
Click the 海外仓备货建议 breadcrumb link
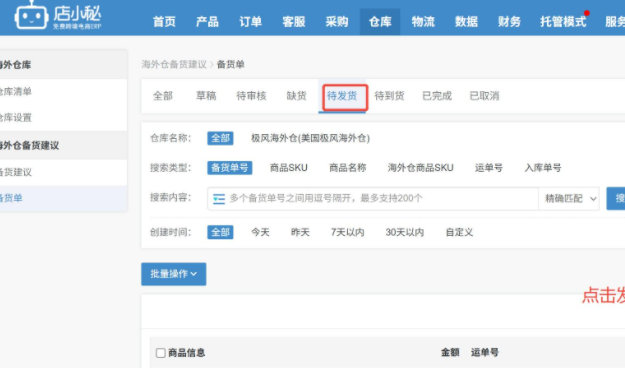tap(174, 64)
